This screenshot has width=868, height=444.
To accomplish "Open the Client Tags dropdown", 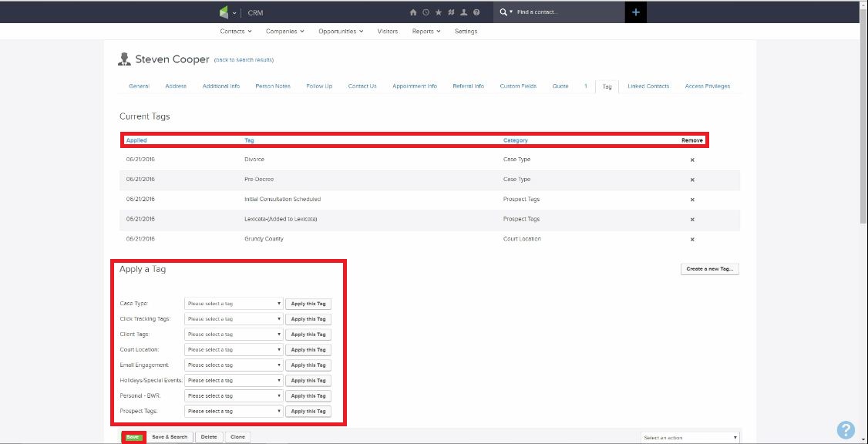I will pyautogui.click(x=234, y=335).
